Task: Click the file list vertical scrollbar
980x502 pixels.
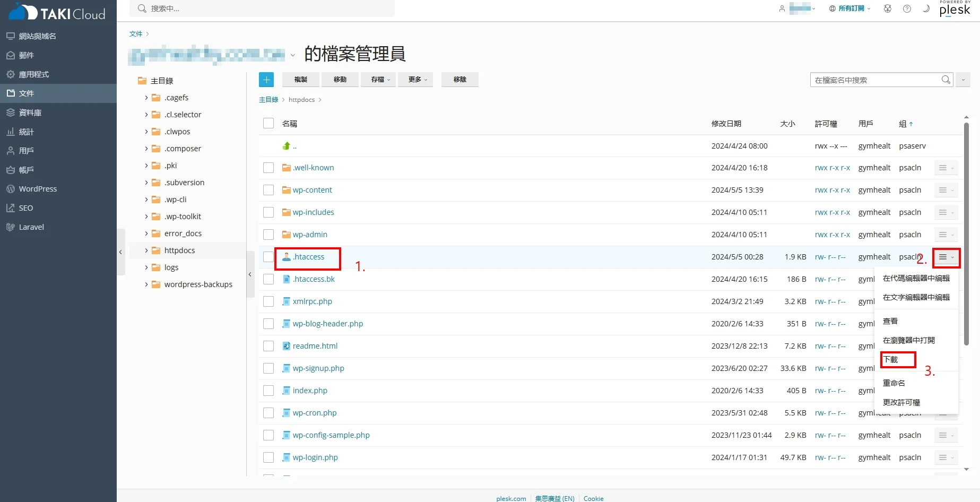Action: 966,233
